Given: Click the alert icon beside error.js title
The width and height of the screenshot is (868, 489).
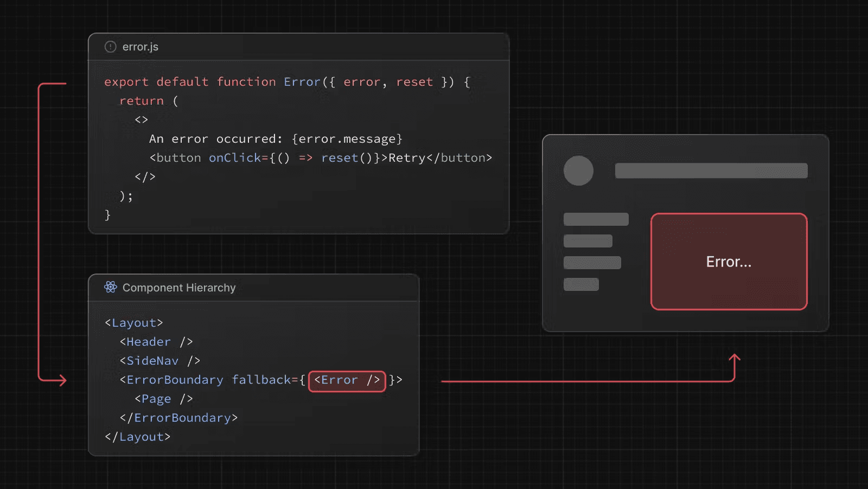Looking at the screenshot, I should tap(110, 47).
